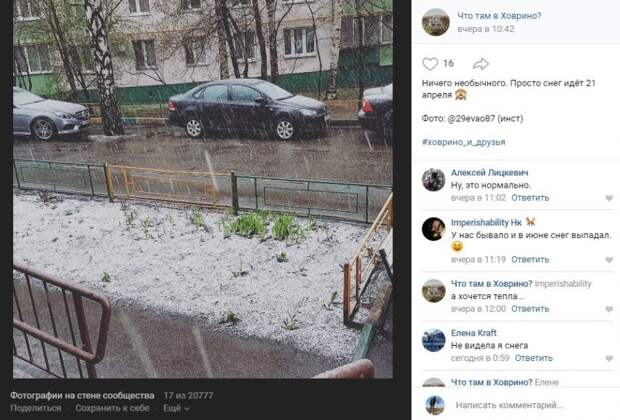The width and height of the screenshot is (620, 420).
Task: Like Imperishability Нк's comment heart
Action: tap(609, 260)
